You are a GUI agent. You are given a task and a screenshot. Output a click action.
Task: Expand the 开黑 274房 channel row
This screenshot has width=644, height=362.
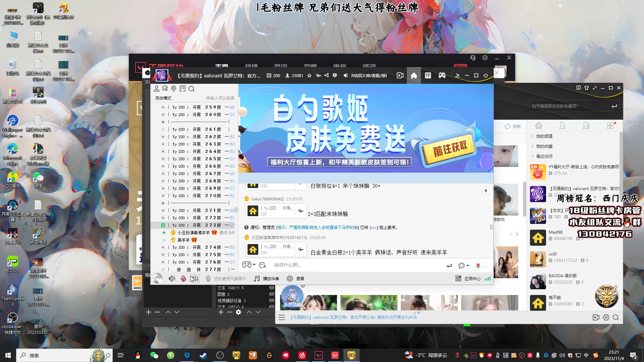(x=163, y=247)
